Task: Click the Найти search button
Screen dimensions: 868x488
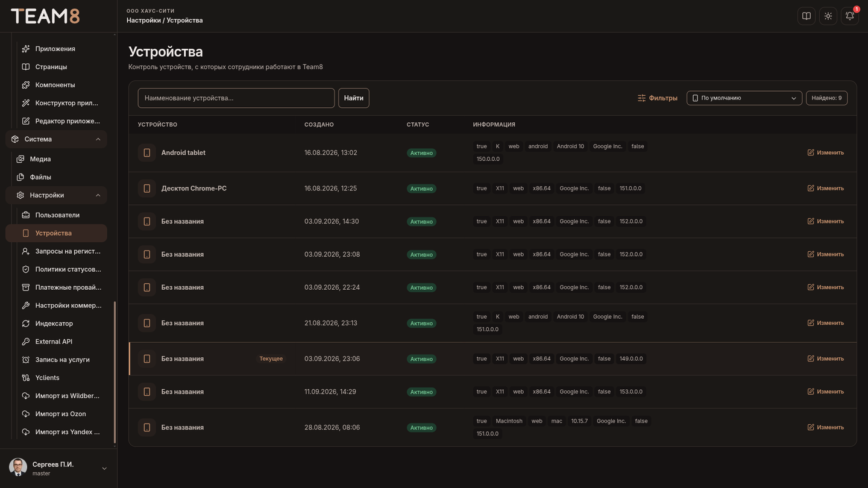Action: 354,98
